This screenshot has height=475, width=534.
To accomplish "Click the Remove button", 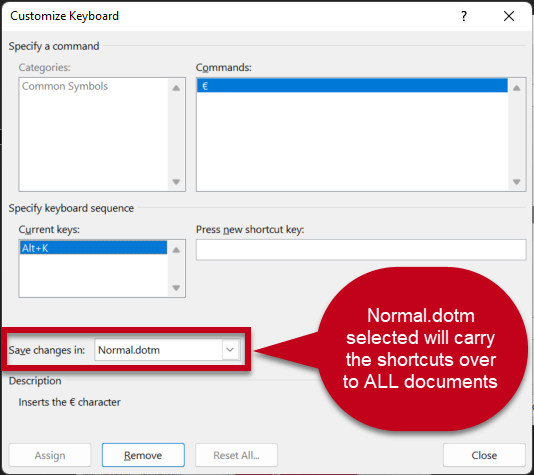I will click(x=143, y=455).
